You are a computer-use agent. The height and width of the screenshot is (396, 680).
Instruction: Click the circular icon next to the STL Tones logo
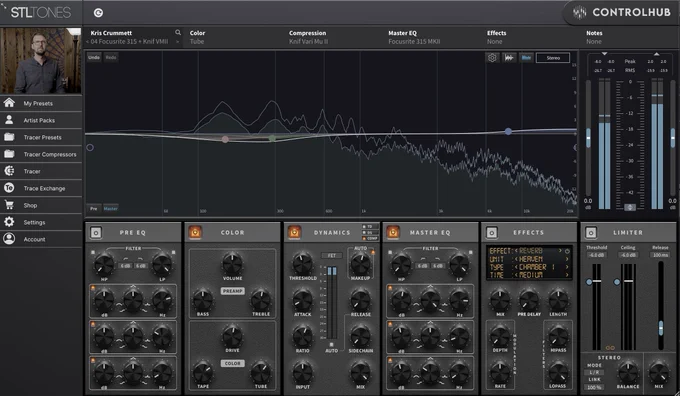coord(98,13)
